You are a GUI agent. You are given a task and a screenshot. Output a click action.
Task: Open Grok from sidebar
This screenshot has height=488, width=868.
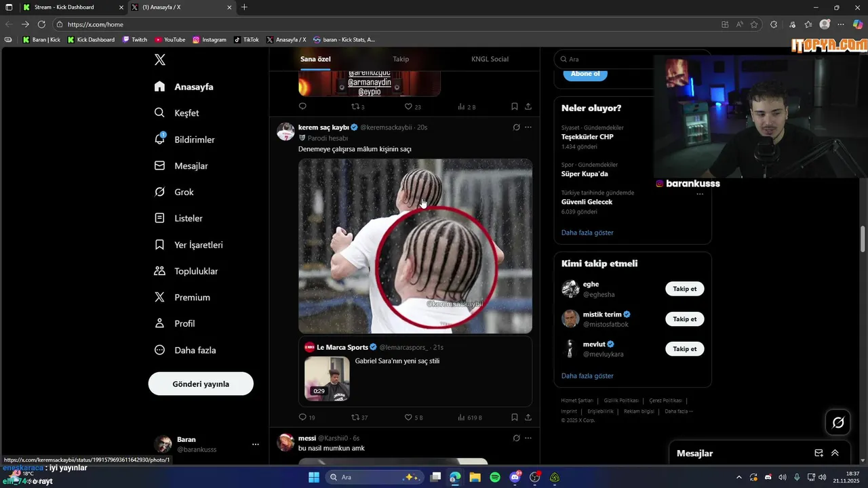click(174, 192)
